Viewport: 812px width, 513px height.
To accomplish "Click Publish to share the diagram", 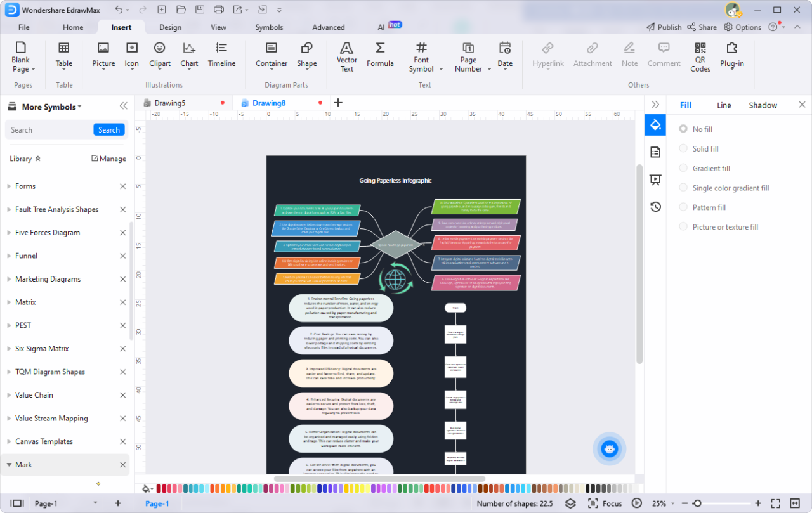I will [664, 27].
